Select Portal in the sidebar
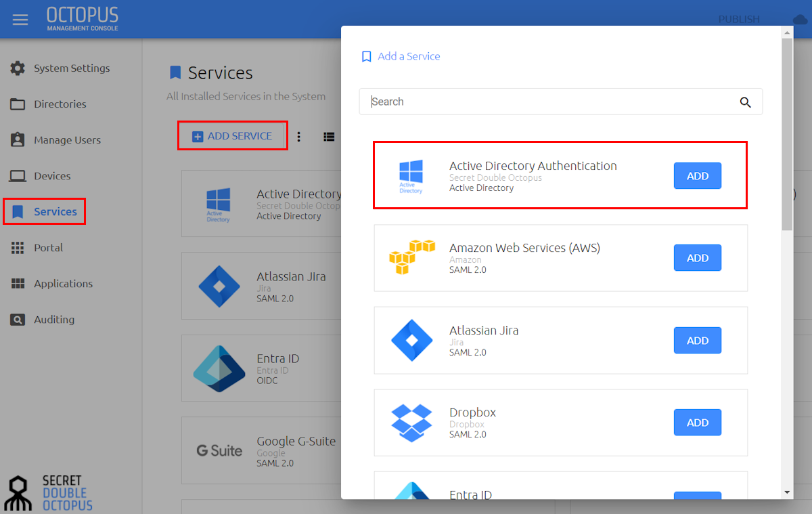This screenshot has height=514, width=812. pyautogui.click(x=48, y=248)
